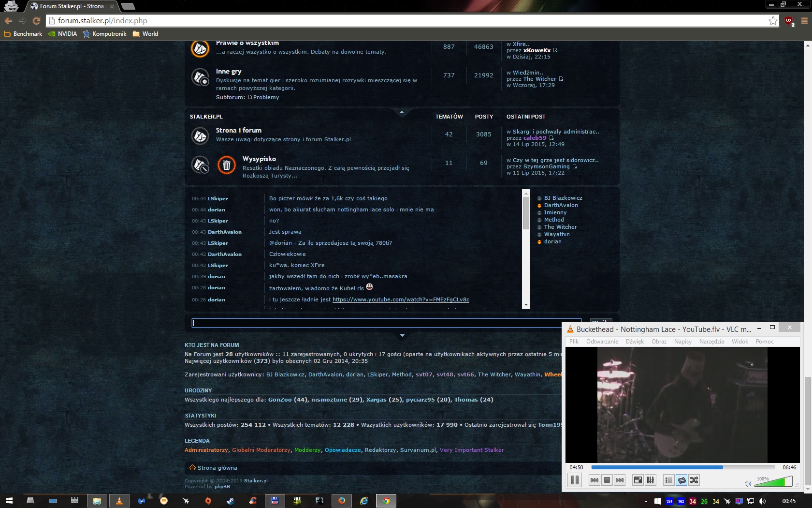
Task: Adjust the VLC volume slider
Action: pos(773,481)
